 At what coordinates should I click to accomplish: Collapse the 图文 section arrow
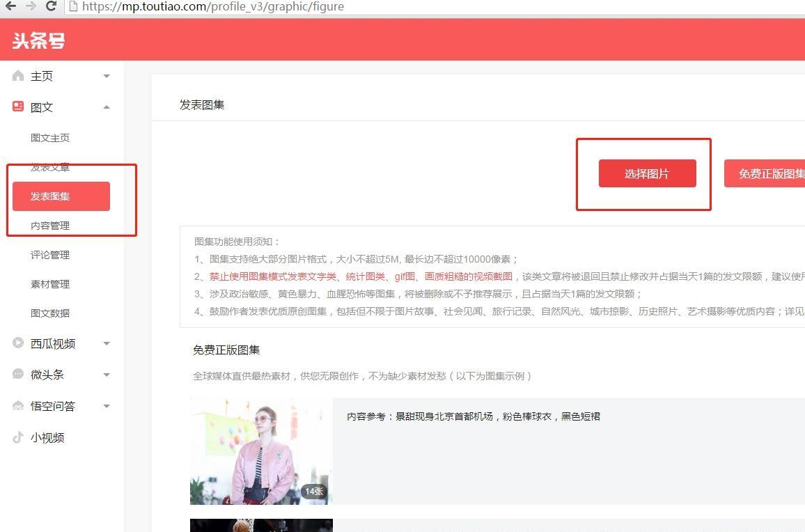pyautogui.click(x=107, y=107)
